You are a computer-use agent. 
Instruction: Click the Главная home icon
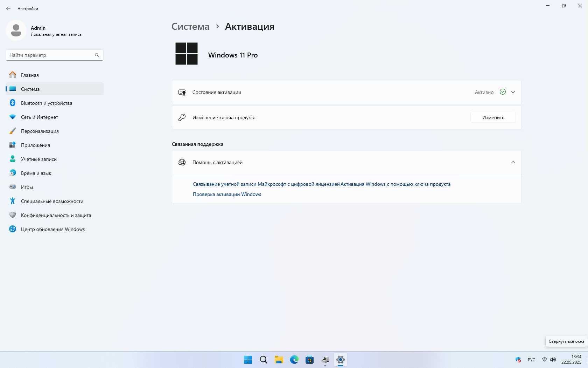(13, 75)
